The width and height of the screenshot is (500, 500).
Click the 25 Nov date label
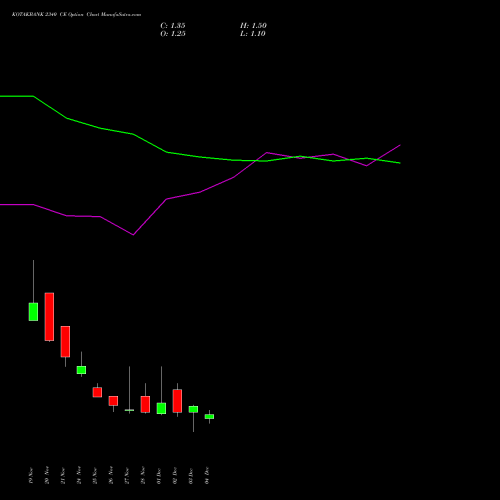pyautogui.click(x=95, y=475)
